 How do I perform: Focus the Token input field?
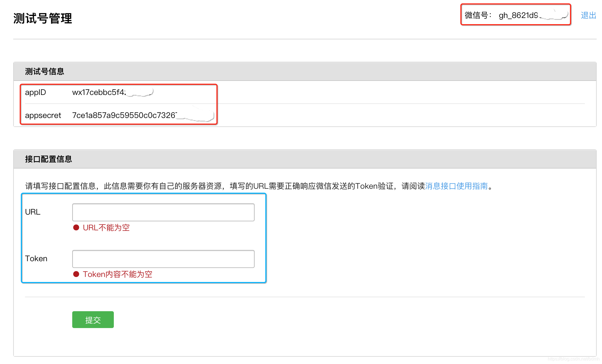tap(163, 259)
